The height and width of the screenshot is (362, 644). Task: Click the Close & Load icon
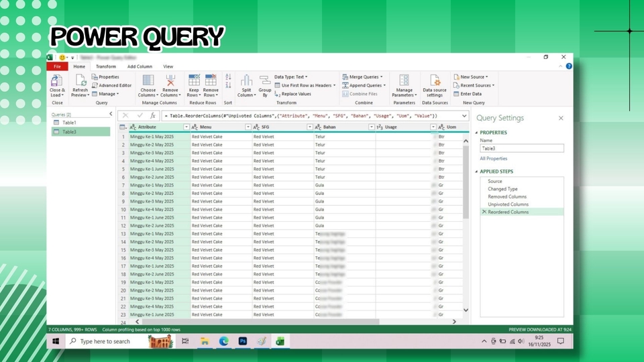point(57,81)
